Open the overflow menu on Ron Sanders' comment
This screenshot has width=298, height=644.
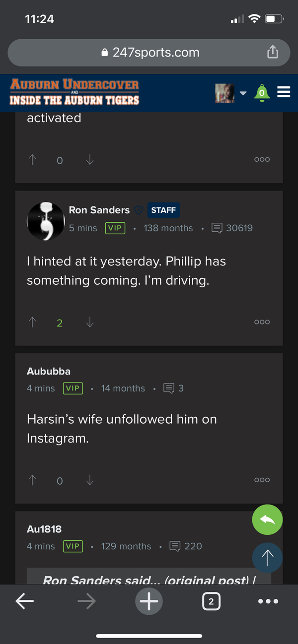tap(262, 322)
